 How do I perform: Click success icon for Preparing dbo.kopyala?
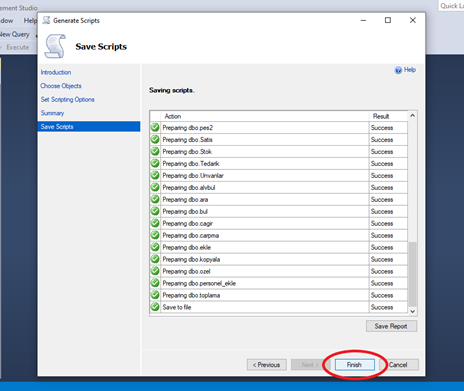155,259
